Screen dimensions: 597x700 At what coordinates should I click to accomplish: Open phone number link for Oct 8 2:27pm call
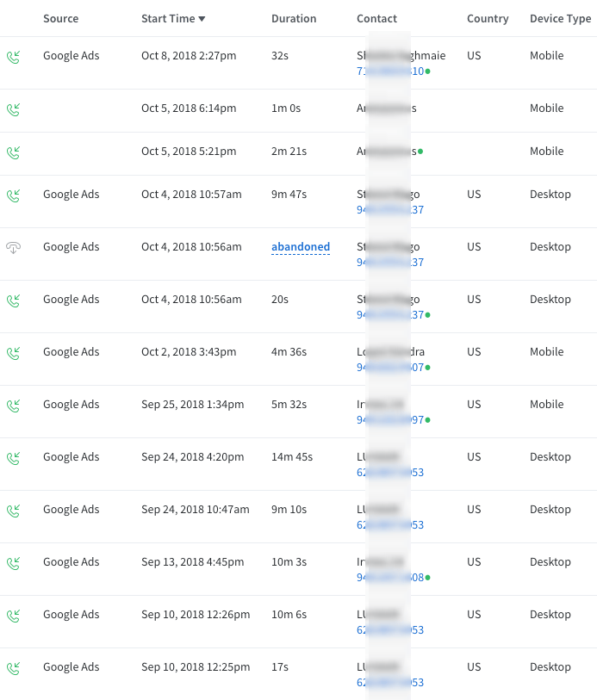click(390, 71)
